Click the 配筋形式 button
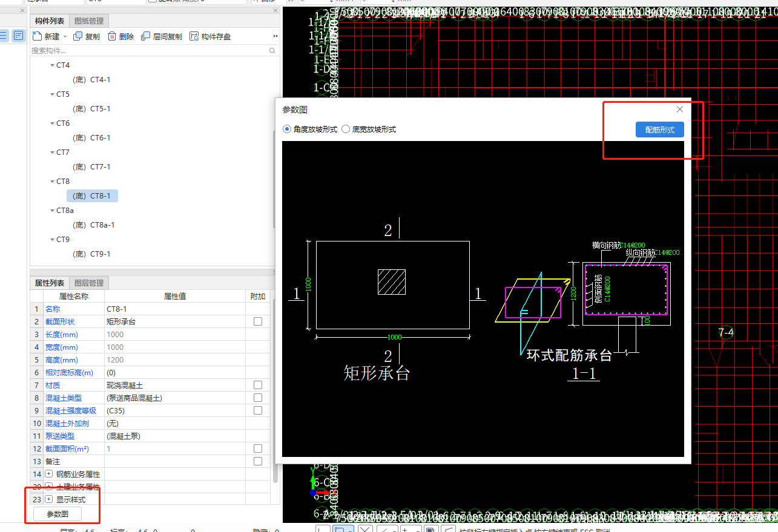 pyautogui.click(x=659, y=130)
